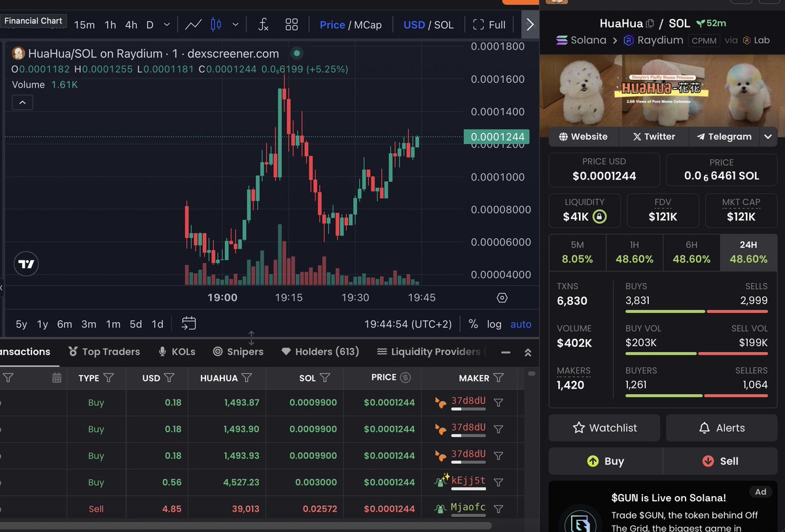
Task: Expand the toolbar with right chevron arrow
Action: pyautogui.click(x=530, y=25)
